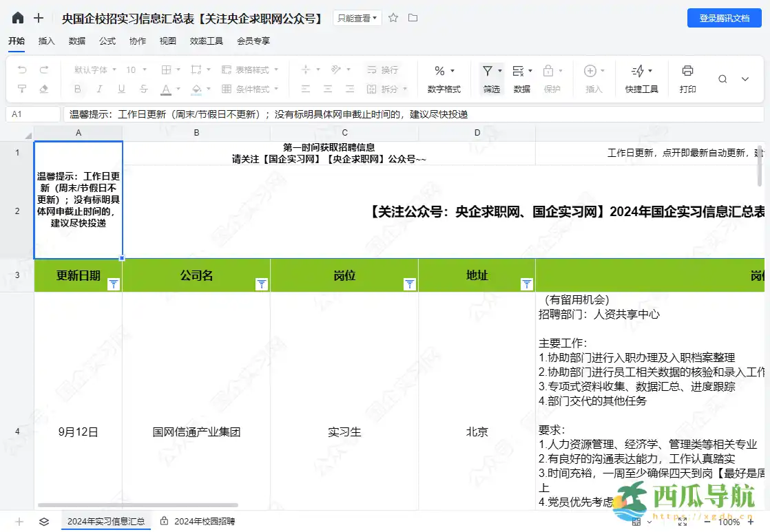Click the minus zoom control near 100%
The width and height of the screenshot is (770, 532).
(707, 522)
